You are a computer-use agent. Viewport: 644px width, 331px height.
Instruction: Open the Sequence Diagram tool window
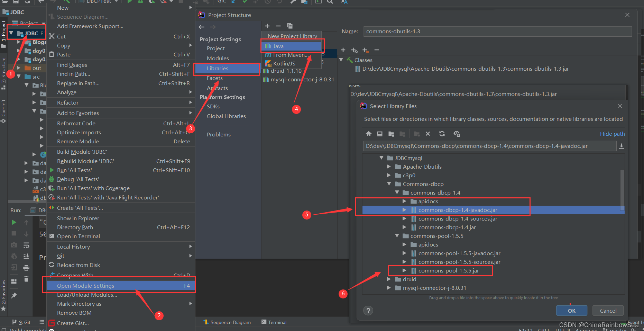227,322
